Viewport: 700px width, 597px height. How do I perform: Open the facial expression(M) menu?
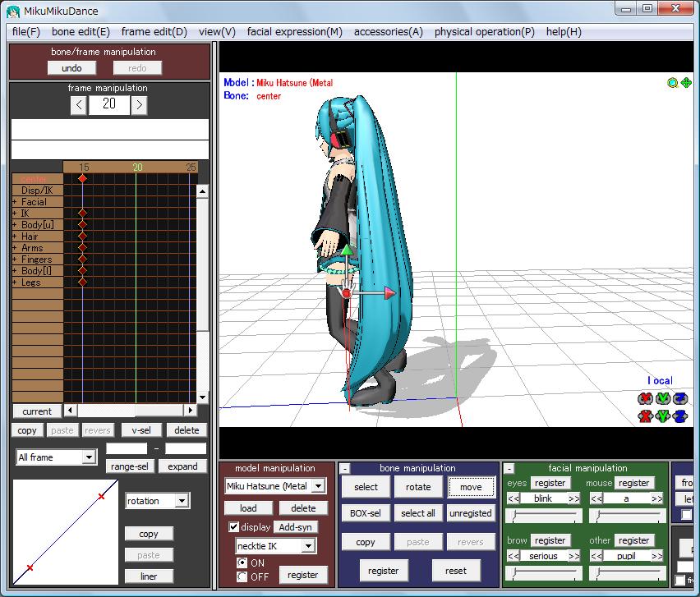(295, 32)
